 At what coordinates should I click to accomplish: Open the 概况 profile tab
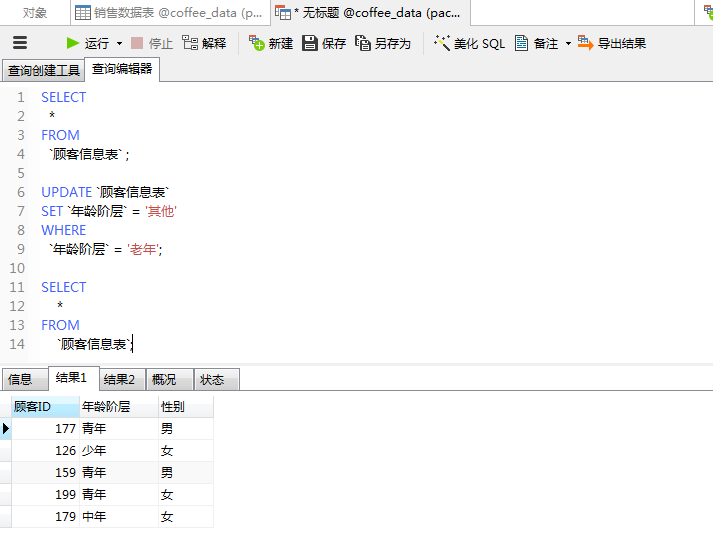(170, 379)
